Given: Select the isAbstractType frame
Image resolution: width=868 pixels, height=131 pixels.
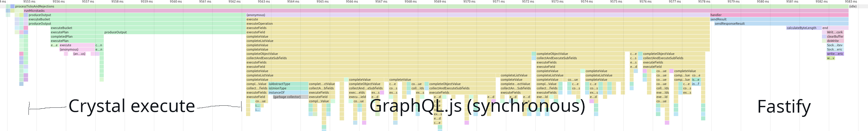Looking at the screenshot, I should (x=288, y=84).
